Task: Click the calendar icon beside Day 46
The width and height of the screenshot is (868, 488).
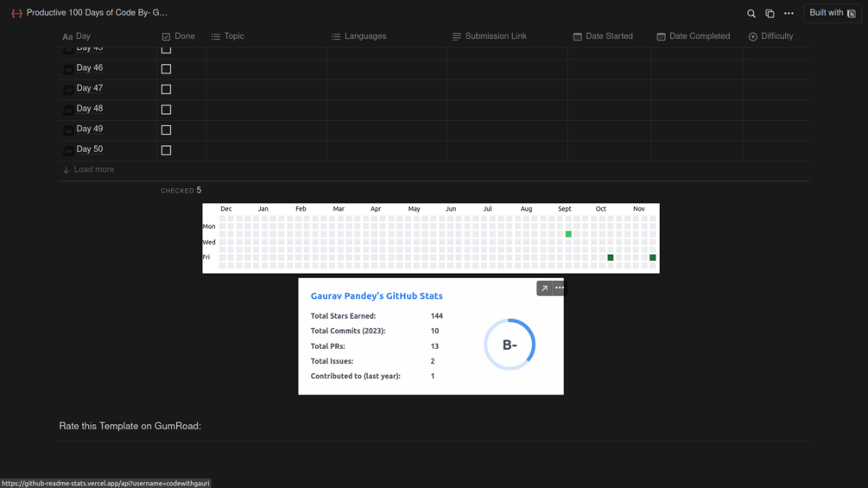Action: click(68, 69)
